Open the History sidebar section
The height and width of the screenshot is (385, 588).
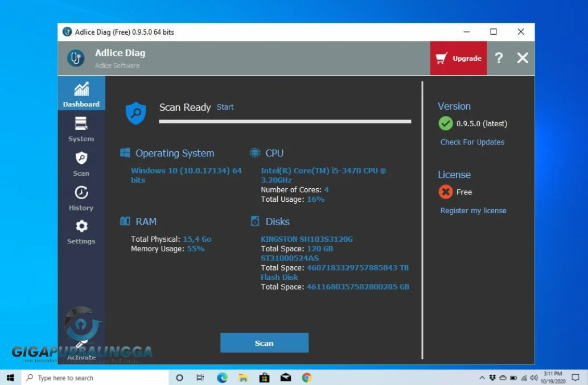click(x=81, y=198)
